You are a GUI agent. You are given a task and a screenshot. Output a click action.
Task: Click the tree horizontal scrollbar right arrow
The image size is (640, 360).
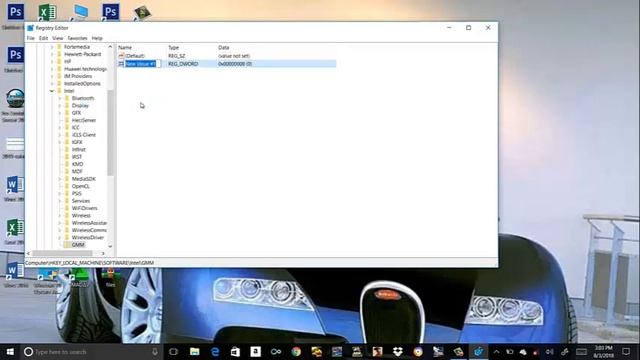(103, 253)
